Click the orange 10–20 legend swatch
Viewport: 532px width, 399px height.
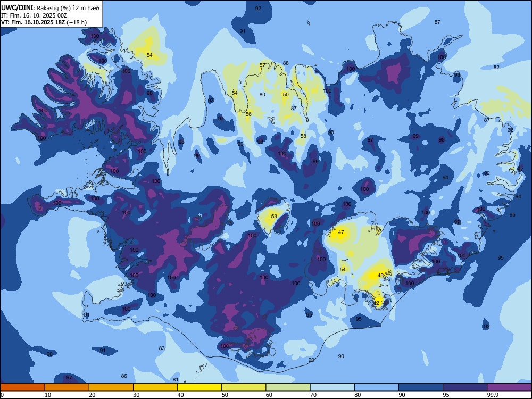click(x=67, y=387)
